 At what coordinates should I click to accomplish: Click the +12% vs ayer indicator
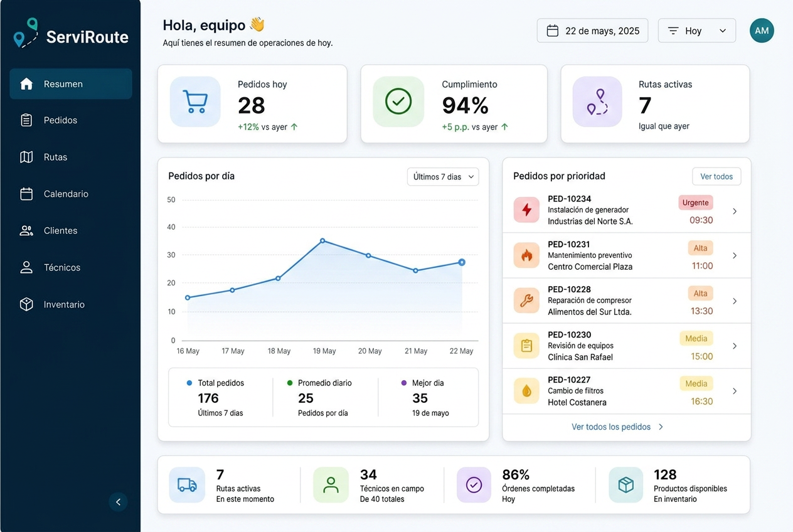pyautogui.click(x=268, y=127)
